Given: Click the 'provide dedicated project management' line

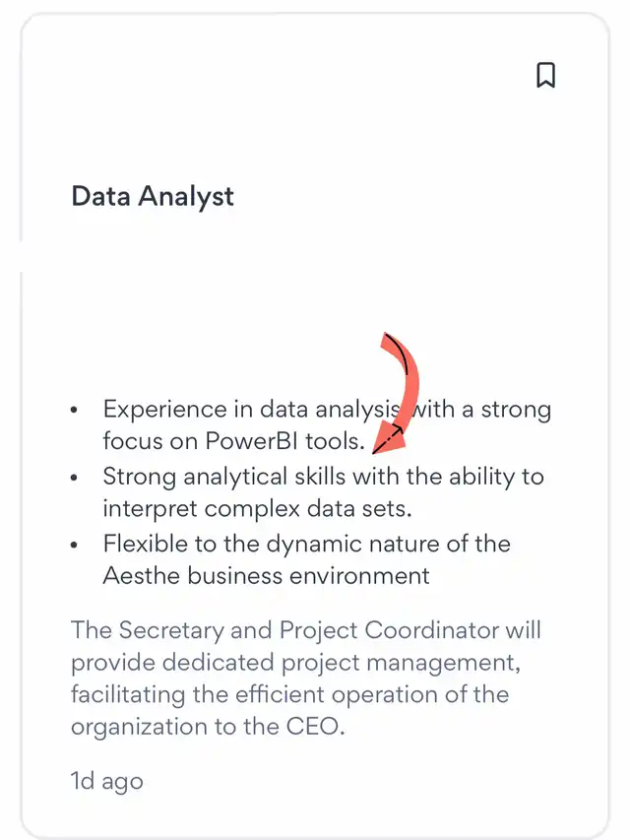Looking at the screenshot, I should [x=295, y=663].
